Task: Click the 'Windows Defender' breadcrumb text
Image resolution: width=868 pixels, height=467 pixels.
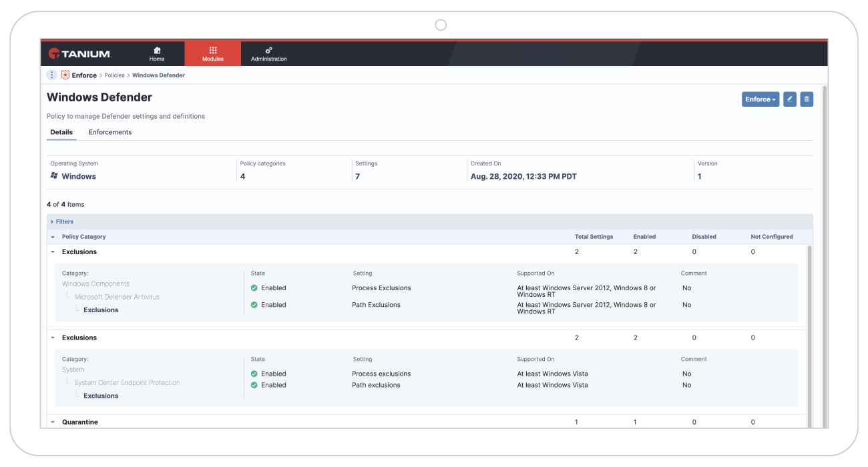Action: click(158, 75)
